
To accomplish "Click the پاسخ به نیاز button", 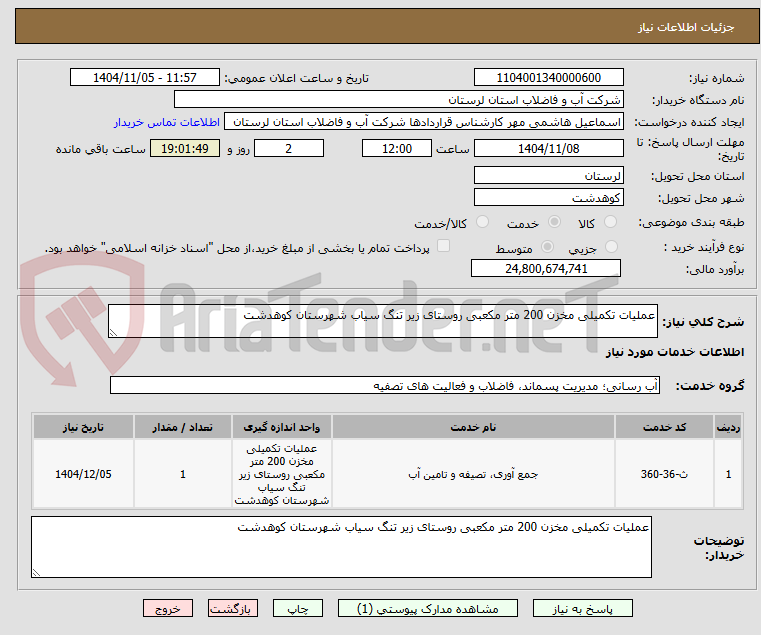I will tap(582, 608).
